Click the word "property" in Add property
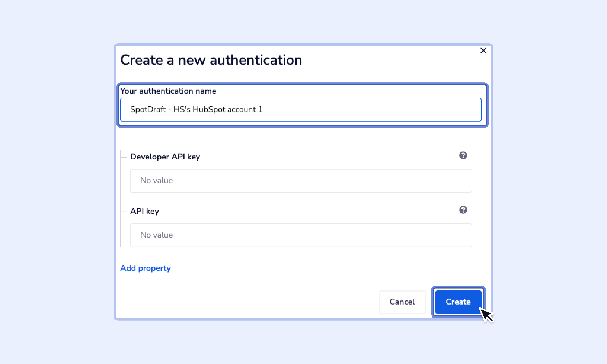607x364 pixels. 154,268
